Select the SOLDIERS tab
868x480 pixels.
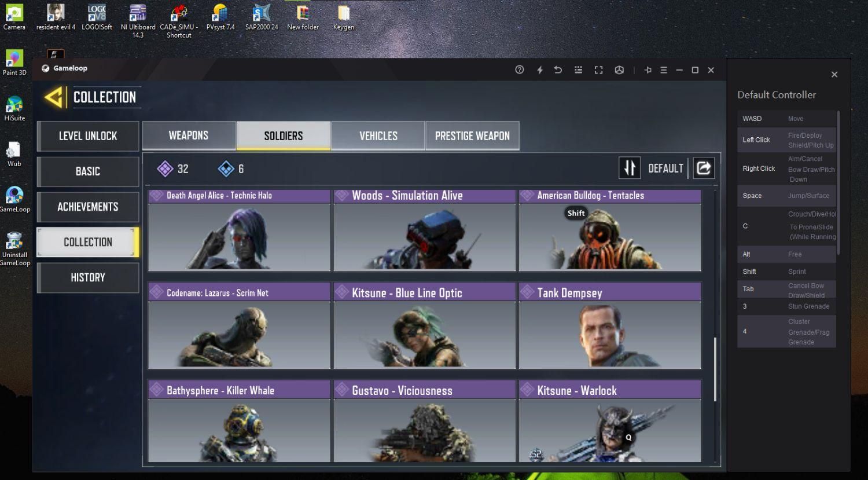click(284, 135)
